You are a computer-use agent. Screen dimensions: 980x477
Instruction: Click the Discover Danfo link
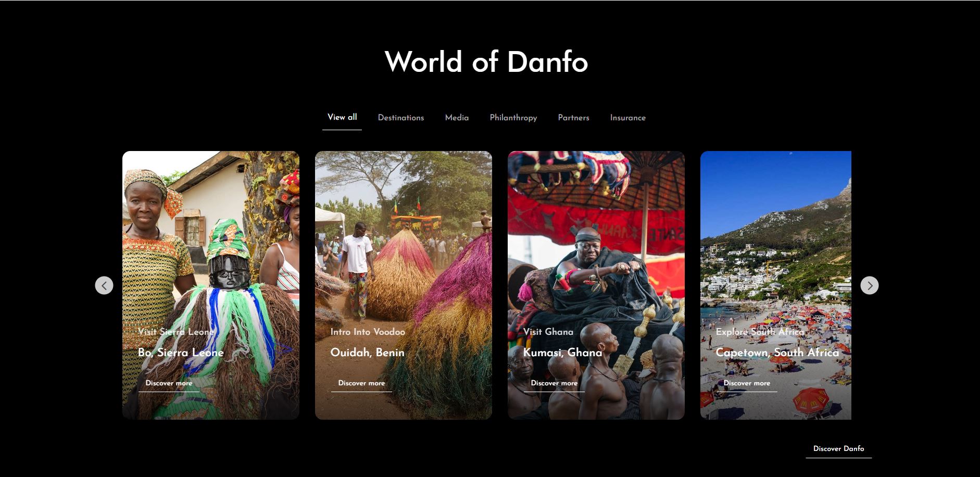coord(838,449)
